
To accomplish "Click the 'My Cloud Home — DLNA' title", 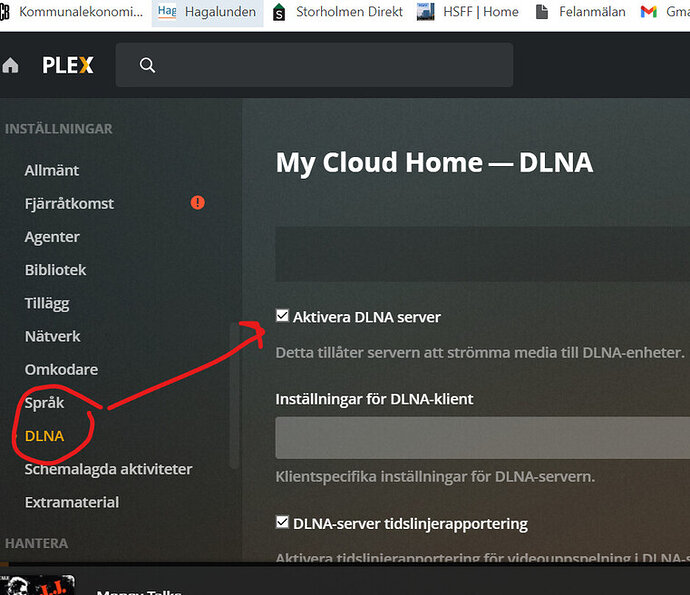I will [434, 162].
